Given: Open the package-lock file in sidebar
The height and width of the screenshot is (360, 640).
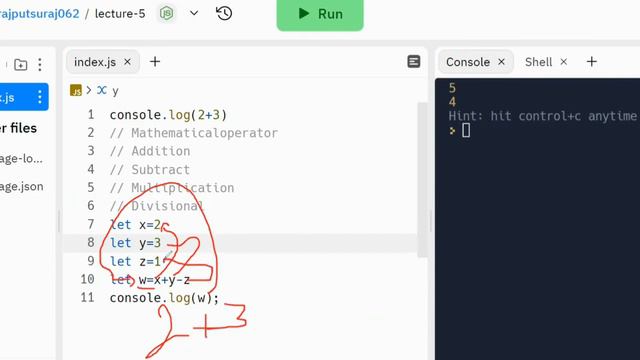Looking at the screenshot, I should tap(21, 158).
